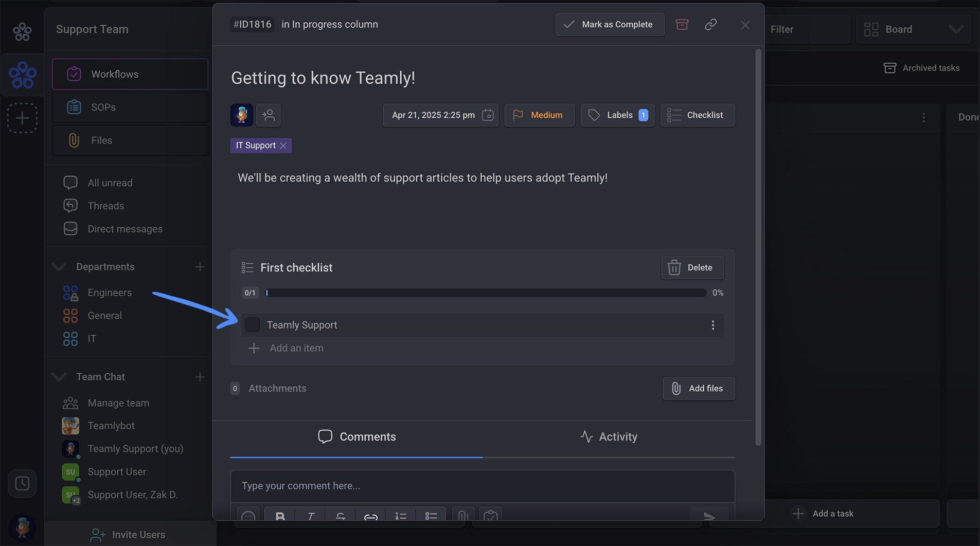980x546 pixels.
Task: Open Files in the sidebar
Action: (130, 140)
